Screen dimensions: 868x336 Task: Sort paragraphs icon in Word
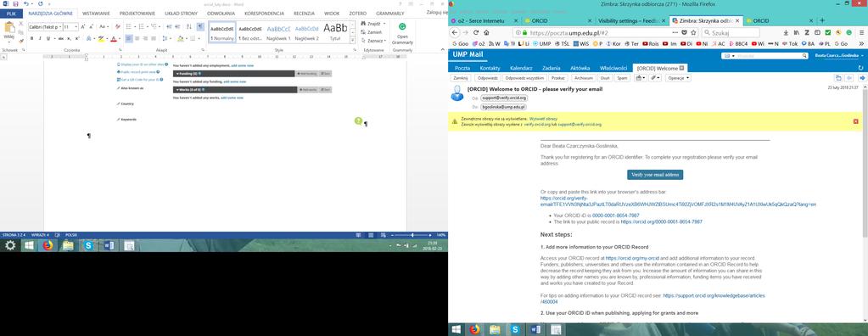coord(188,26)
